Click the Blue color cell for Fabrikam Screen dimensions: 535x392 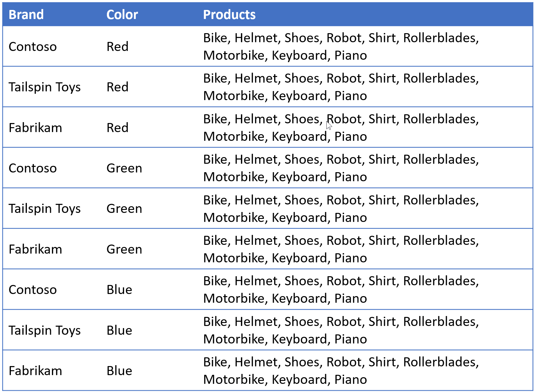pos(119,371)
